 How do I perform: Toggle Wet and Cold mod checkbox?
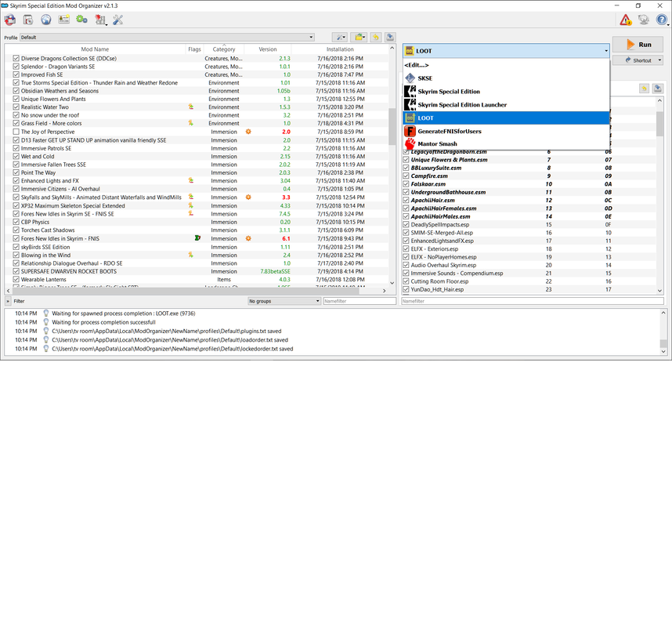click(x=16, y=156)
